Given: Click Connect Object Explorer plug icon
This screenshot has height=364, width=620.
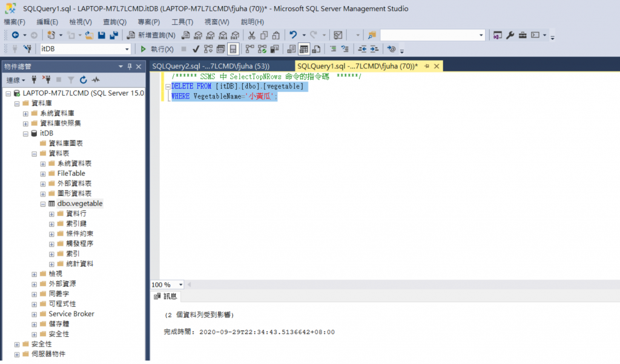Looking at the screenshot, I should [x=34, y=80].
